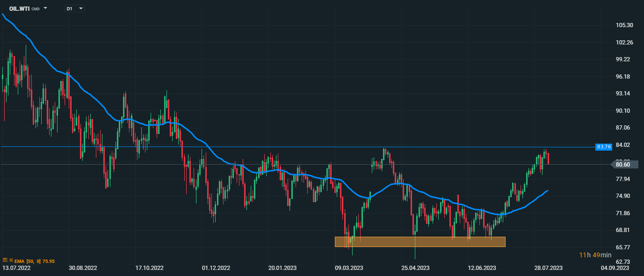Select the blue 83.76 price level tag
Screen dimensions: 644x276
[604, 147]
